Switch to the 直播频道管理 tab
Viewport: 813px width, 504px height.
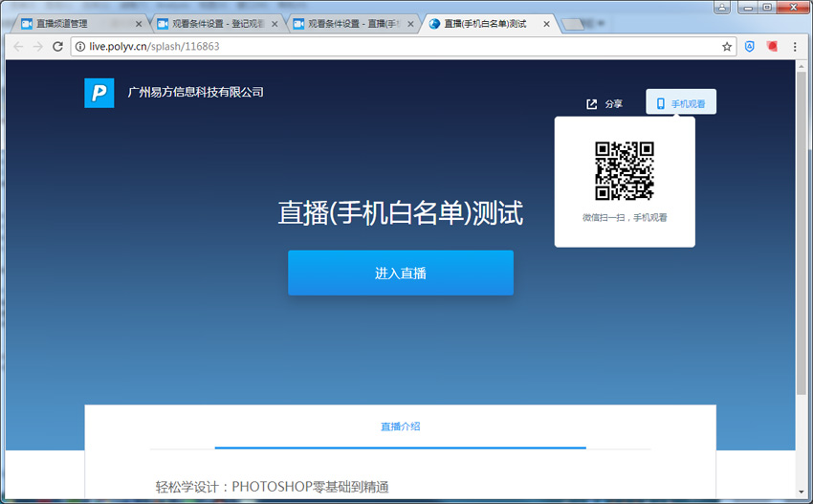75,24
